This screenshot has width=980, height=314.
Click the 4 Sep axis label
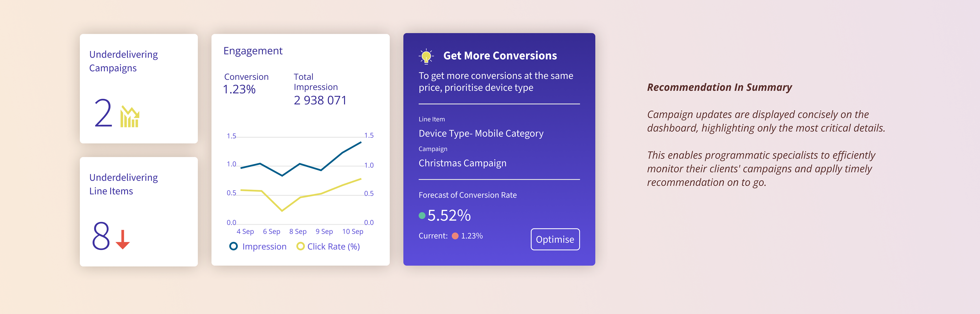pyautogui.click(x=245, y=232)
